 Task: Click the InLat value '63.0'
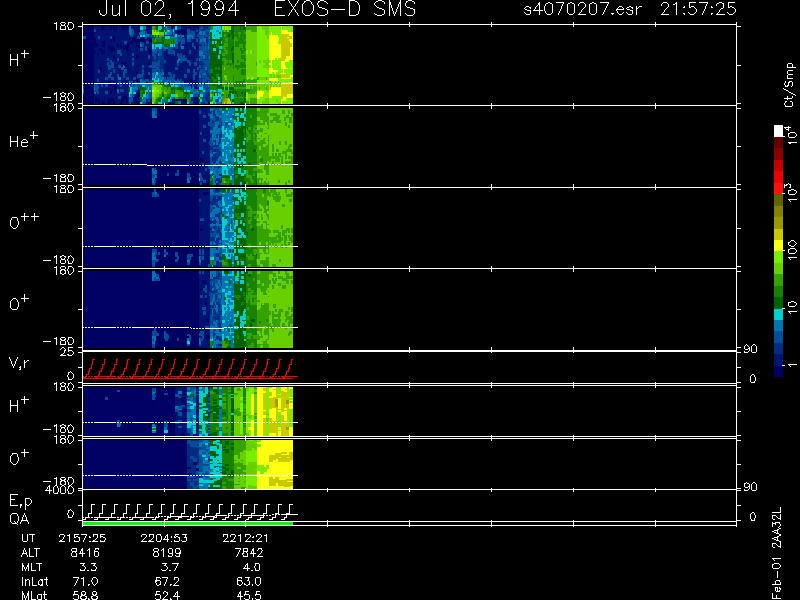pos(248,581)
